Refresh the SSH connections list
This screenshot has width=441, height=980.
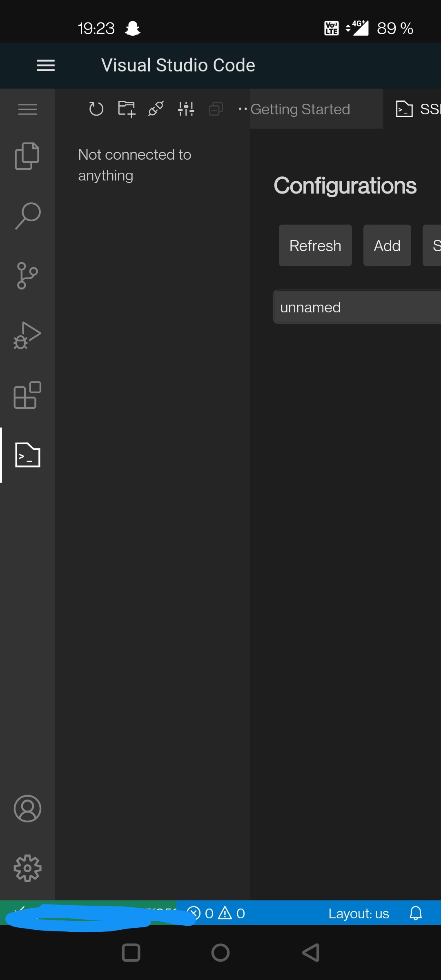tap(96, 109)
